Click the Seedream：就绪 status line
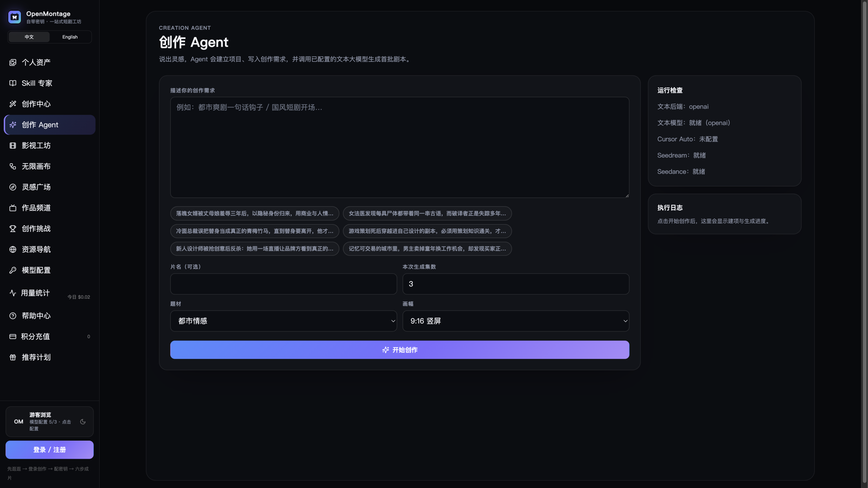The width and height of the screenshot is (868, 488). tap(681, 156)
